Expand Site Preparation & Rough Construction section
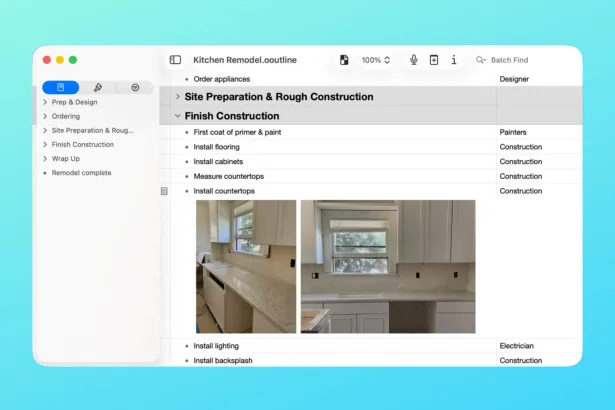 tap(178, 97)
